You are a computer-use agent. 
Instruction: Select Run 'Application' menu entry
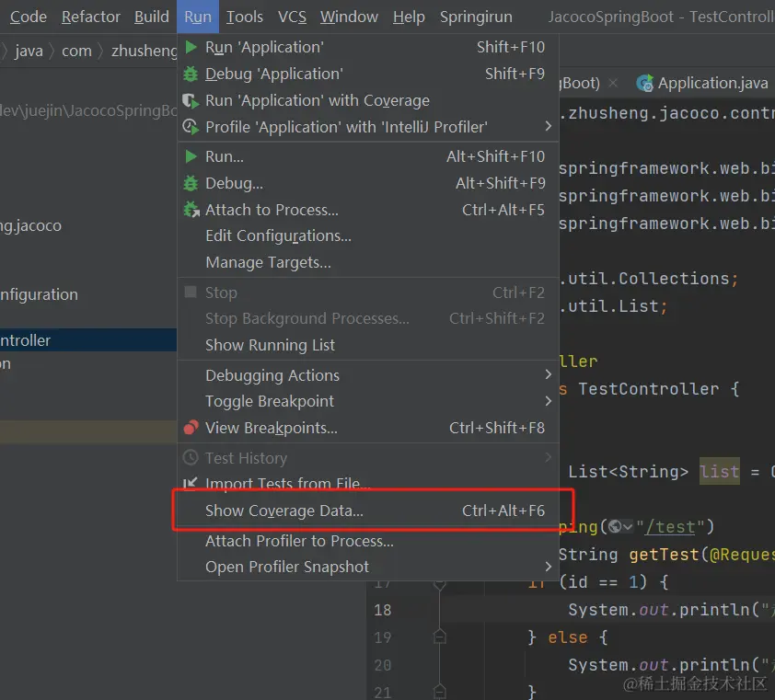pyautogui.click(x=368, y=47)
